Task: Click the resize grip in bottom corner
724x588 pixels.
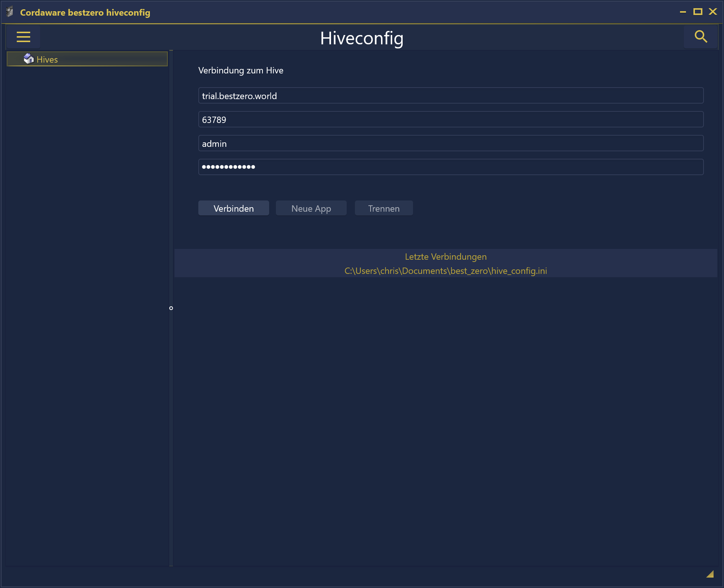Action: (x=710, y=574)
